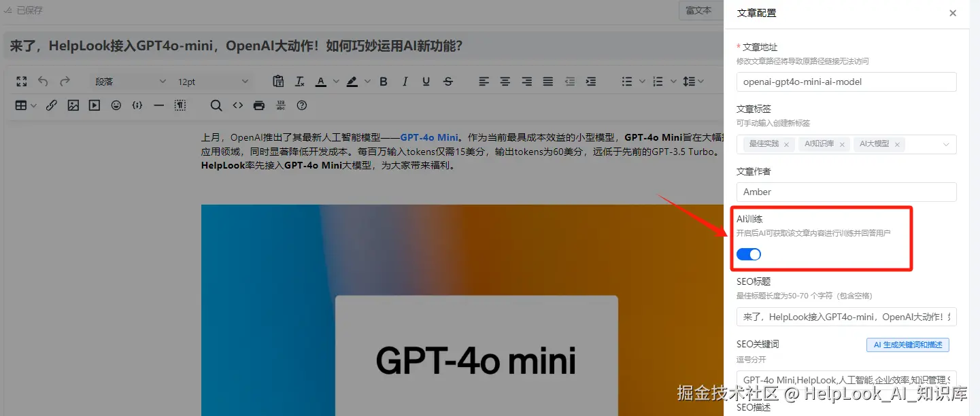Click the 文章作者 Amber field
980x416 pixels.
(x=846, y=192)
